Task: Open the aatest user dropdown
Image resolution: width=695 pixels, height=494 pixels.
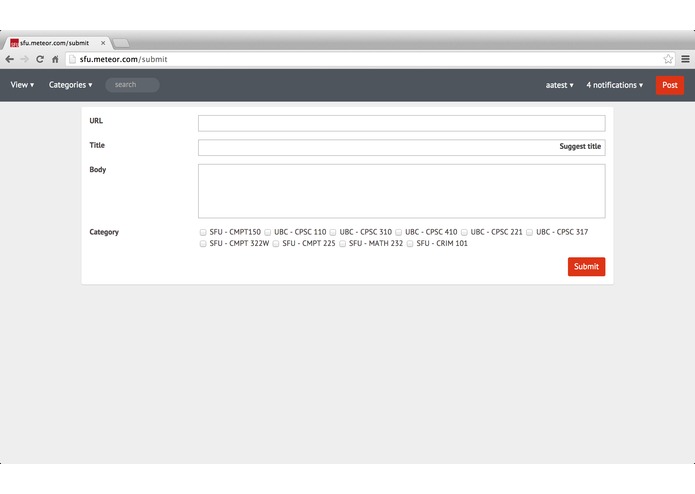Action: [x=559, y=85]
